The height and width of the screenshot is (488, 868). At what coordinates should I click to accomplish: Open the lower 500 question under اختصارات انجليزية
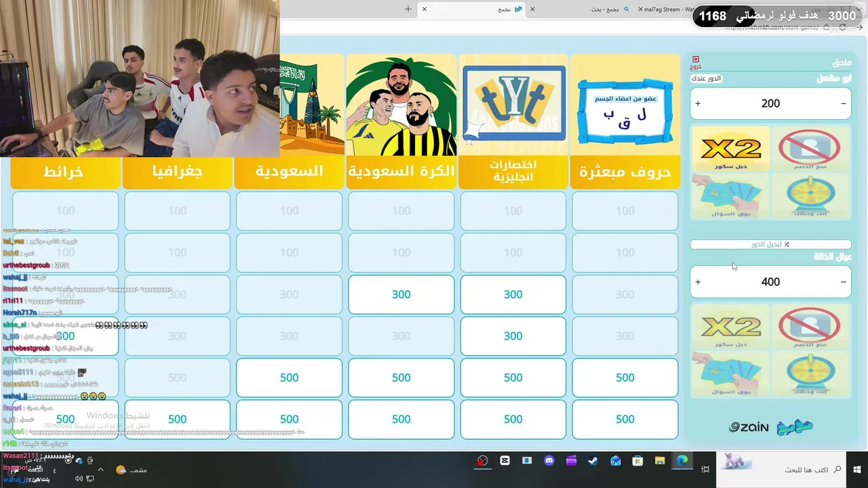pyautogui.click(x=513, y=420)
